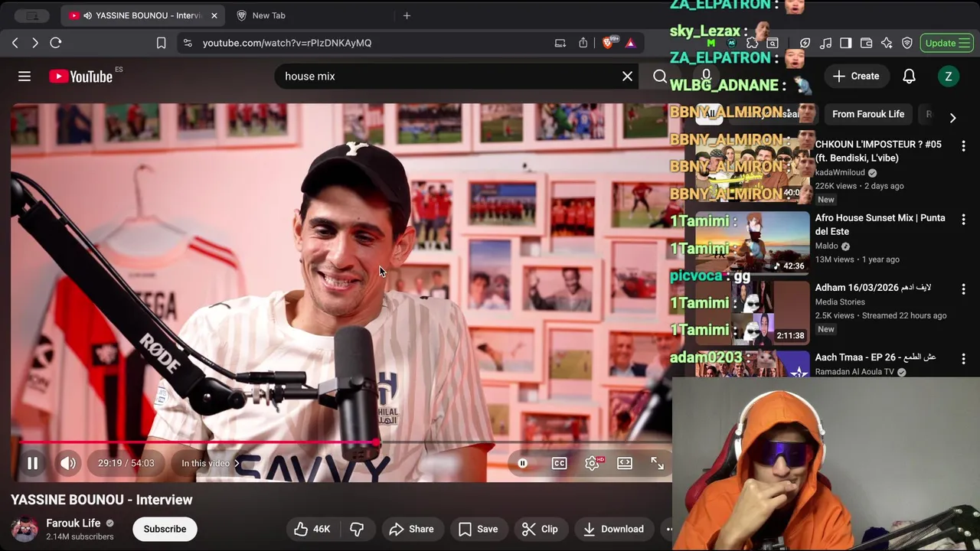This screenshot has height=551, width=980.
Task: Open 'Afro House Sunset Mix' video title
Action: point(880,224)
